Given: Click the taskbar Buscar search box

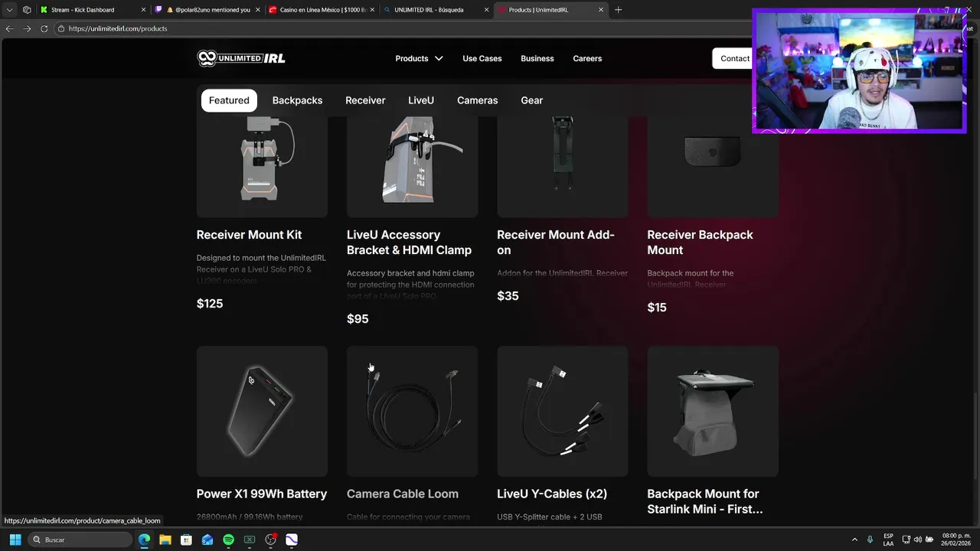Looking at the screenshot, I should coord(81,540).
